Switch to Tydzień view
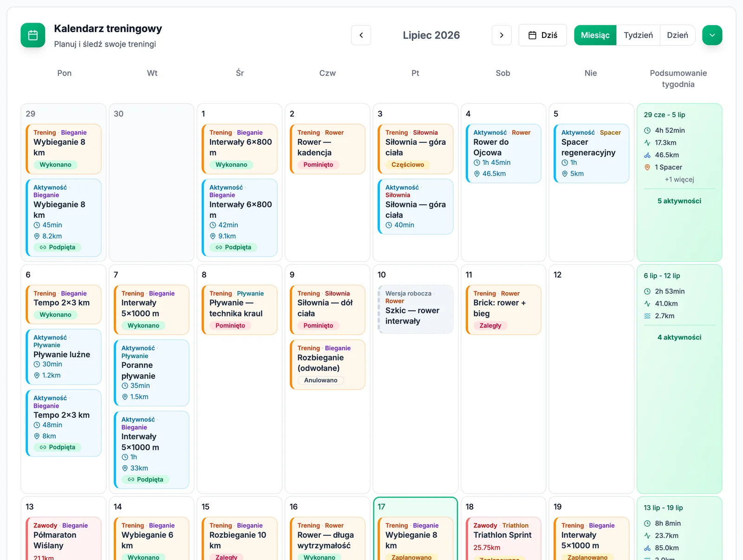 point(638,35)
